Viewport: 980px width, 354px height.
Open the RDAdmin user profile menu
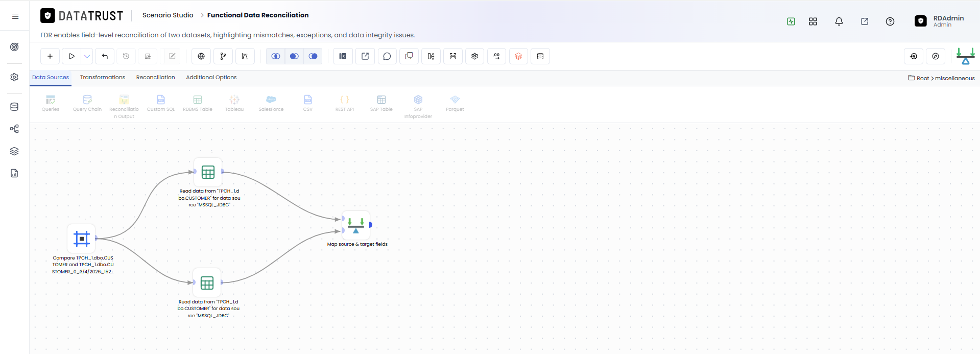pyautogui.click(x=940, y=21)
